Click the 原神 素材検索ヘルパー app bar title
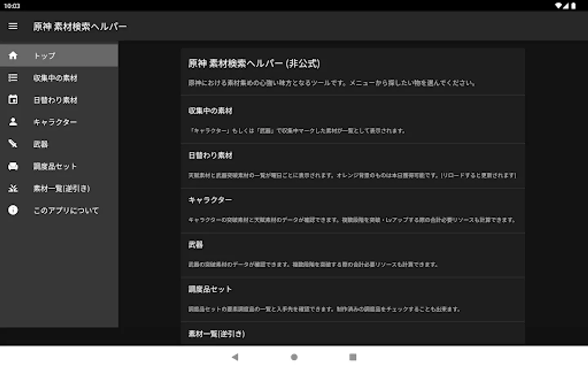588x368 pixels. pyautogui.click(x=80, y=27)
